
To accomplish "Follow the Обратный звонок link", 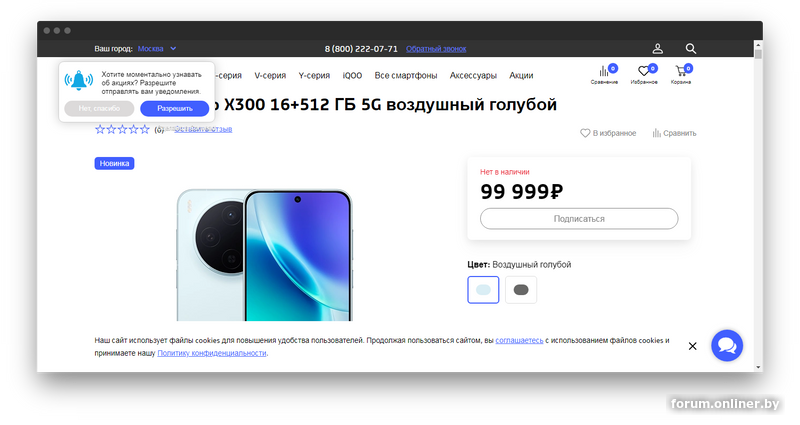I will coord(436,49).
